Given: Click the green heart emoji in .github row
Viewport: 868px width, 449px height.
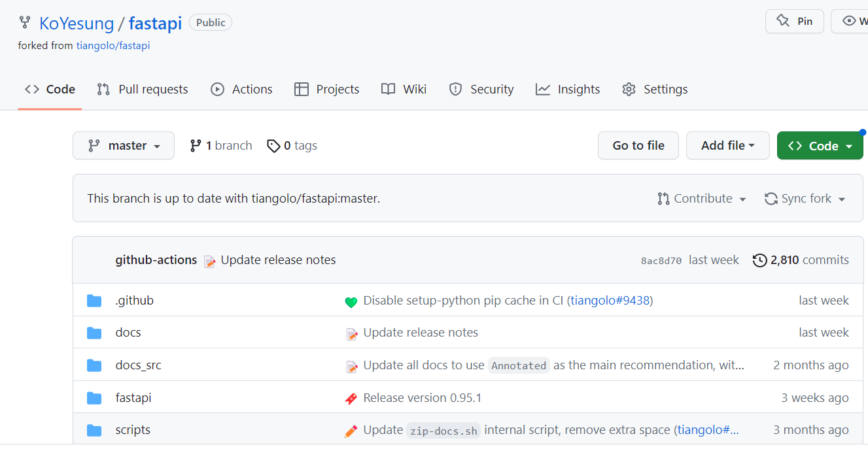Looking at the screenshot, I should click(351, 302).
